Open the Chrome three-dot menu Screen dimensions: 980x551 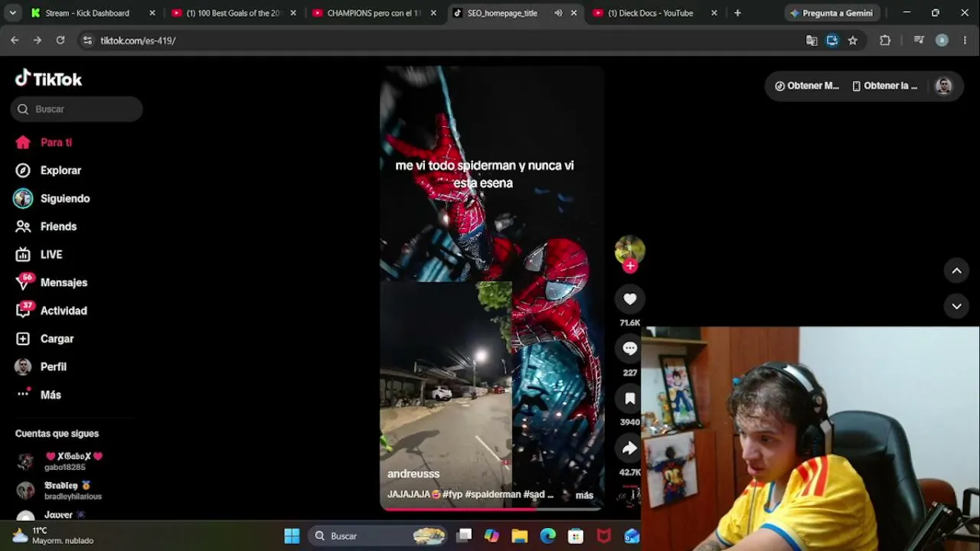point(965,41)
